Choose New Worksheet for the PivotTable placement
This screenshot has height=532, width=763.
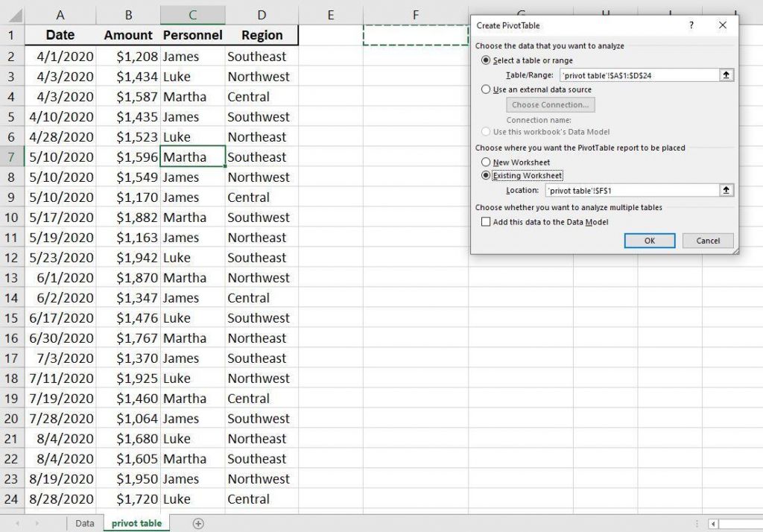[486, 162]
